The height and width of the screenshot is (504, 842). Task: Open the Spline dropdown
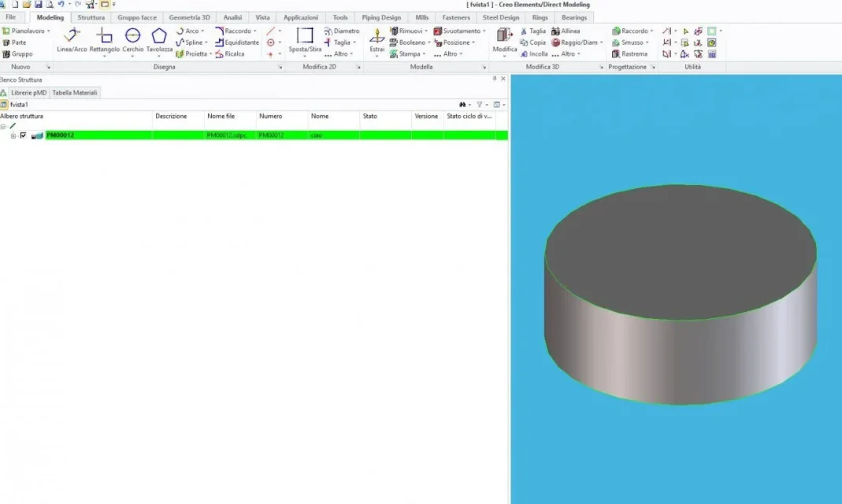click(x=206, y=43)
